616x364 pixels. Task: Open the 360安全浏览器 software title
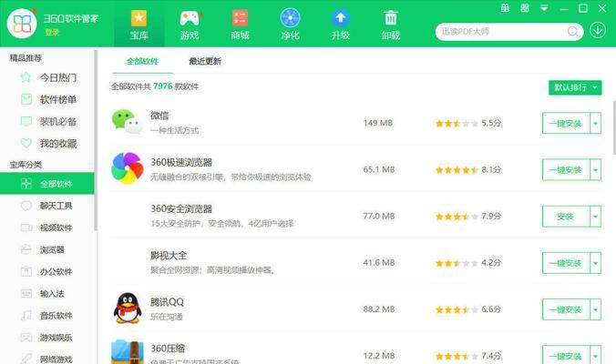pos(181,208)
